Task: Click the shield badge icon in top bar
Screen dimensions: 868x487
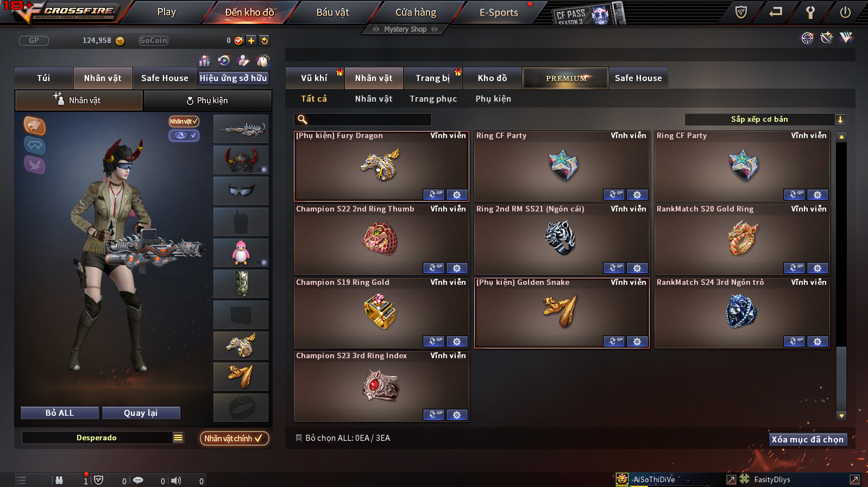Action: coord(741,12)
